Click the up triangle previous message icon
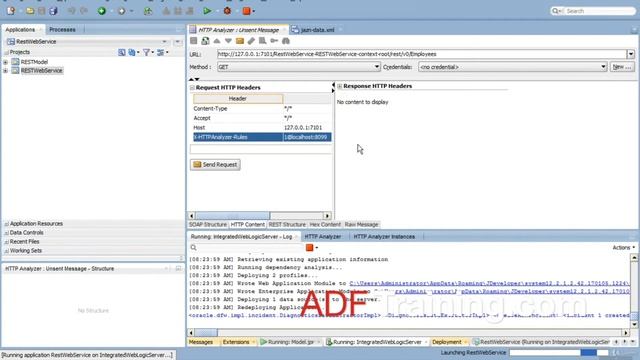640x360 pixels. (x=217, y=41)
